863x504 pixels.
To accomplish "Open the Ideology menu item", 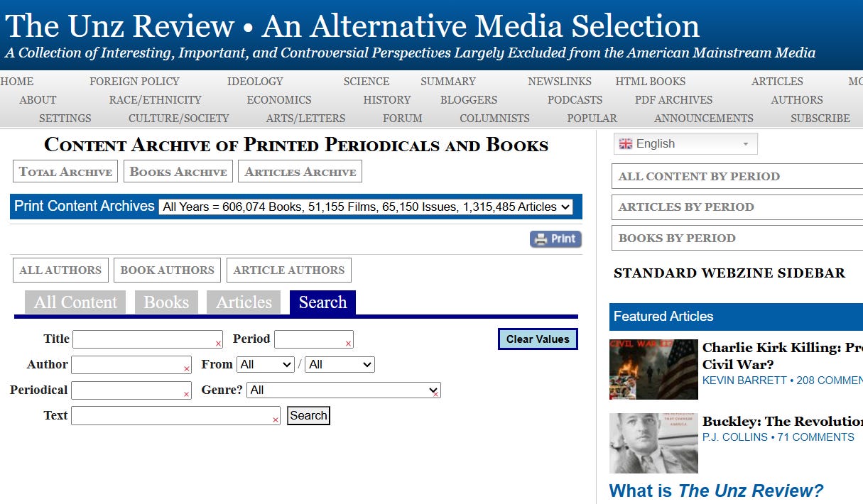I will coord(255,82).
